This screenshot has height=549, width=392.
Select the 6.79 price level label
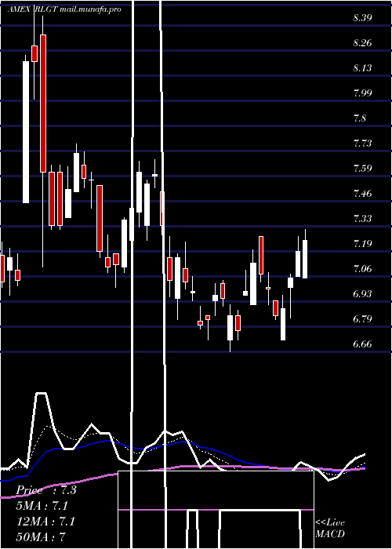pos(362,319)
